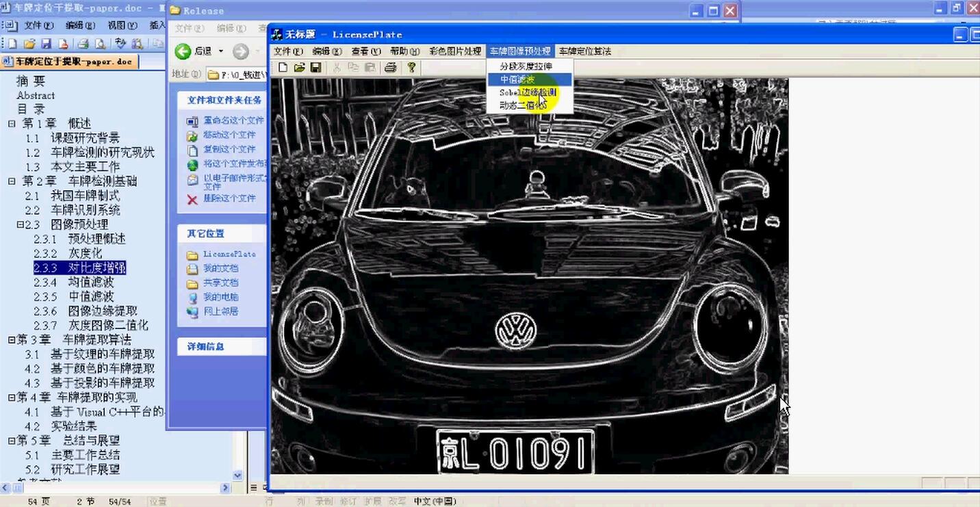980x507 pixels.
Task: Open 编辑 menu in LicenzePlate
Action: 327,51
